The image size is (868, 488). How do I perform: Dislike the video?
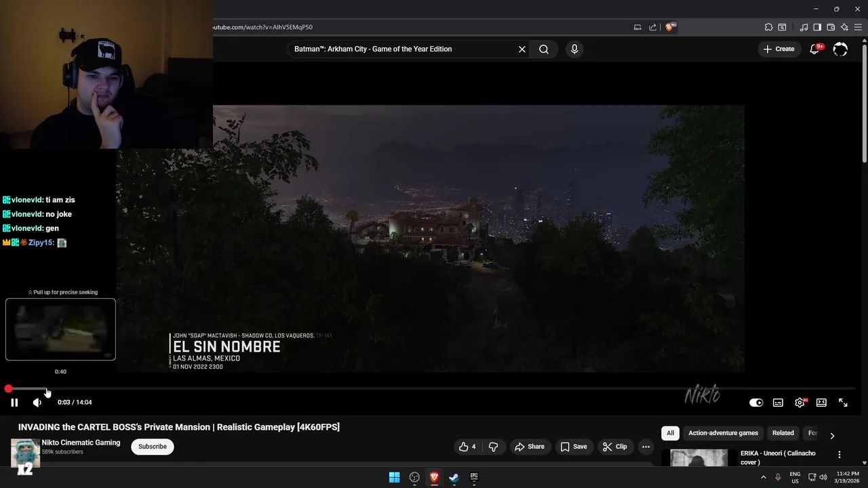(x=494, y=447)
